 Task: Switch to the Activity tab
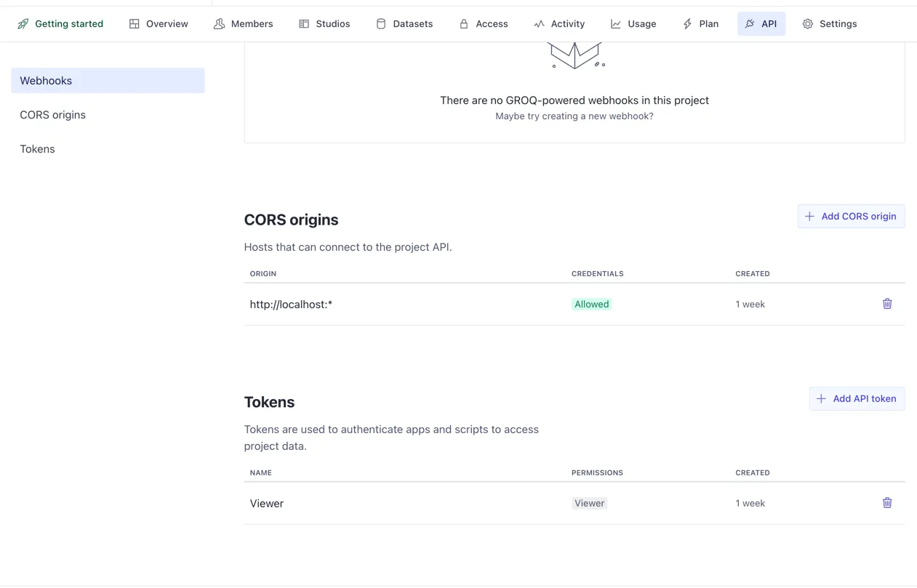[x=558, y=24]
